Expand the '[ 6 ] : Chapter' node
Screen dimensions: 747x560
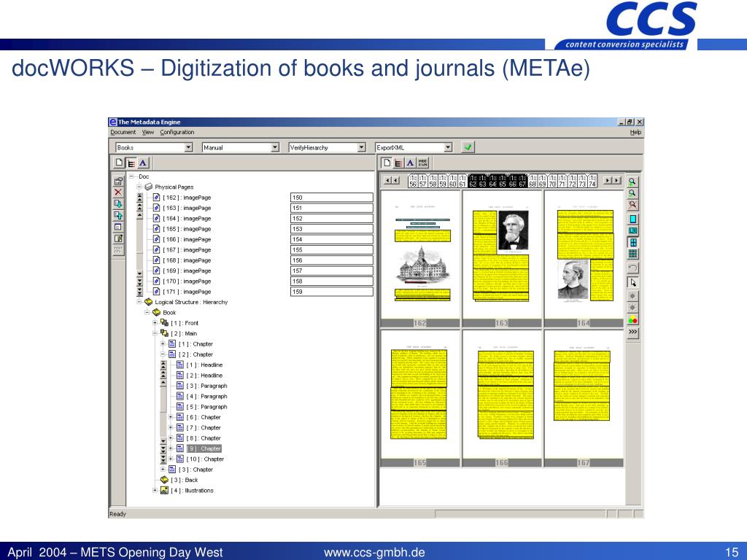pyautogui.click(x=171, y=417)
